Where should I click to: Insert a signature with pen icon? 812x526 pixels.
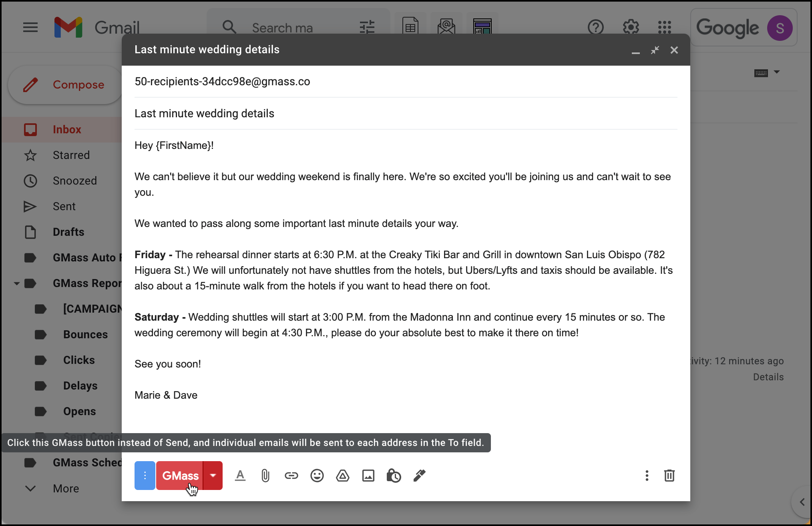pyautogui.click(x=419, y=476)
